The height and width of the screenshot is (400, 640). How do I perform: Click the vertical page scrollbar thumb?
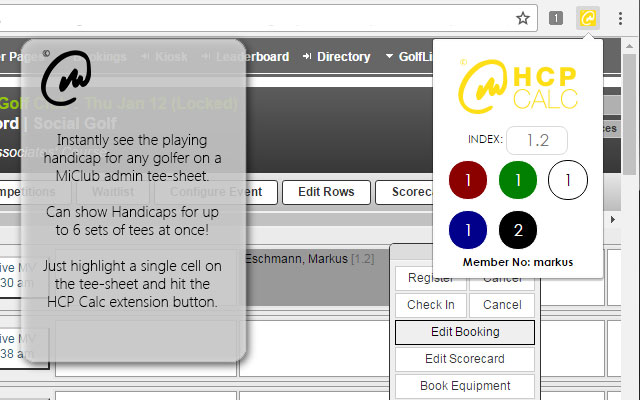point(630,114)
